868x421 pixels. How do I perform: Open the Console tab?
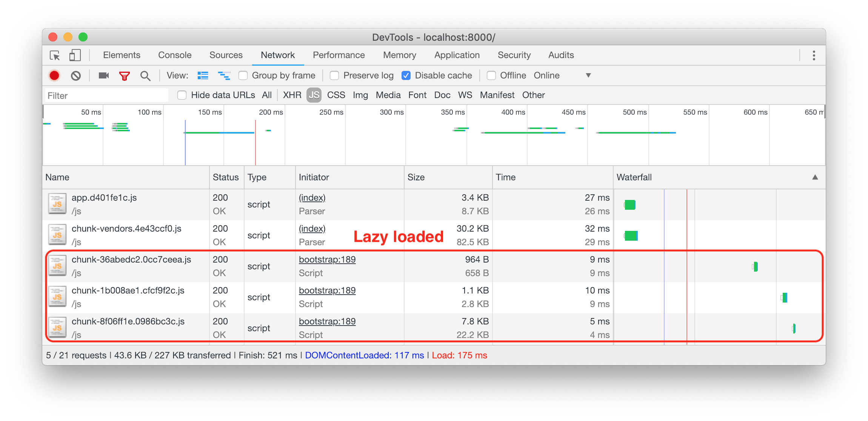click(x=175, y=55)
